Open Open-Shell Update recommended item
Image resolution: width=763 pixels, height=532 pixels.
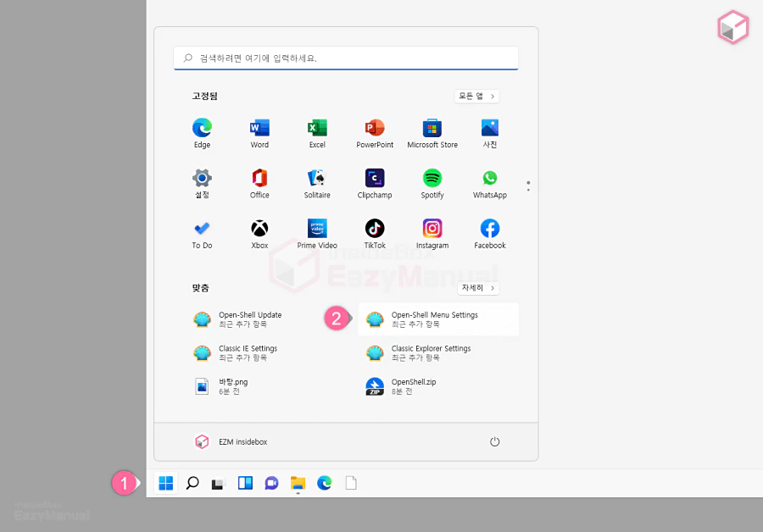[x=265, y=319]
